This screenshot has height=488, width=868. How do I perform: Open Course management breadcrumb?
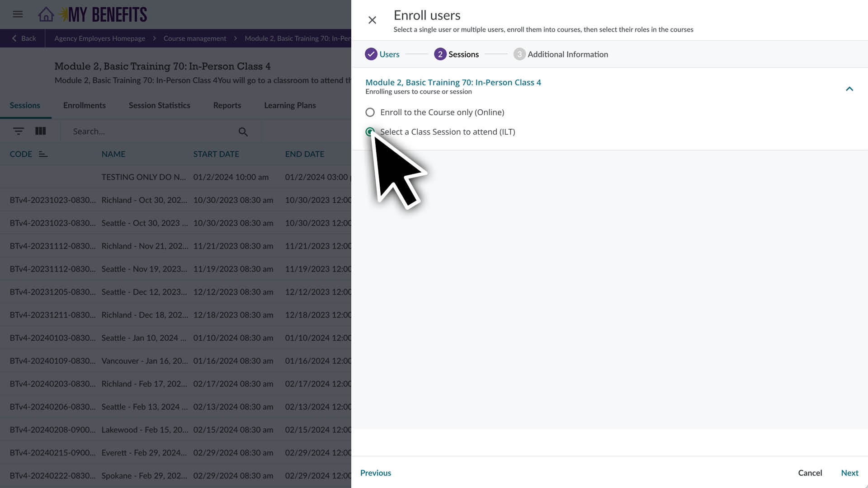click(x=195, y=38)
